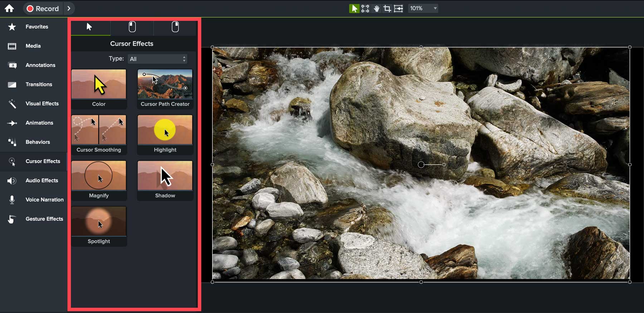Screen dimensions: 644x313
Task: Click the canvas left-middle resize handle
Action: point(213,165)
